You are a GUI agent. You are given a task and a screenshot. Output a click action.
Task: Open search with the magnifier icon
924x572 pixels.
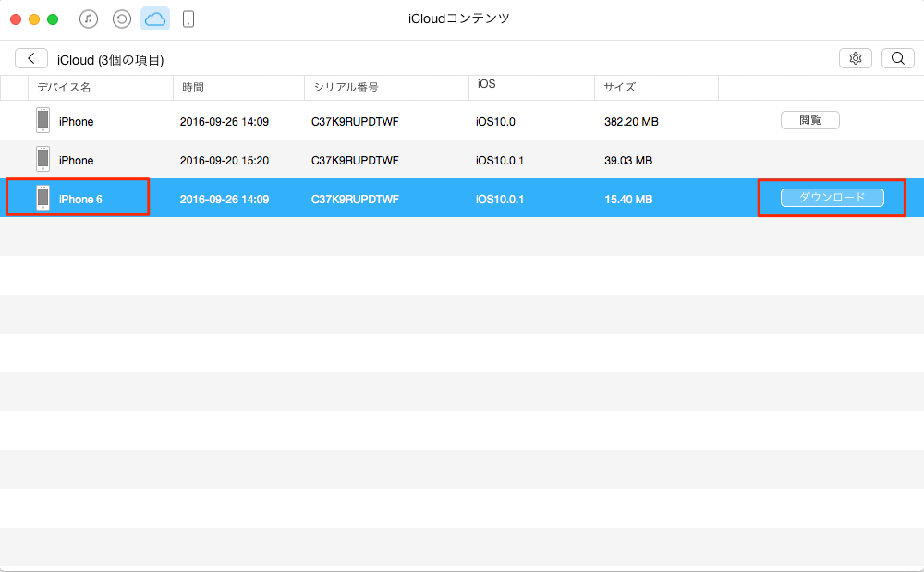(x=897, y=58)
